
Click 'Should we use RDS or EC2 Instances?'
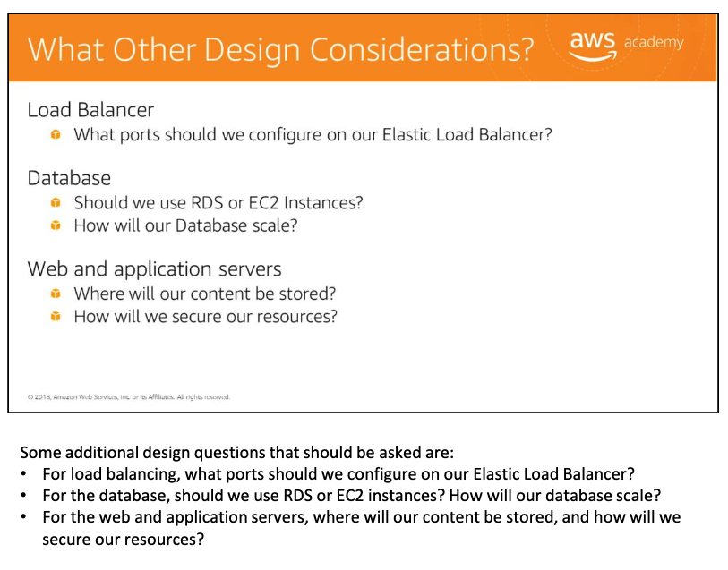218,203
